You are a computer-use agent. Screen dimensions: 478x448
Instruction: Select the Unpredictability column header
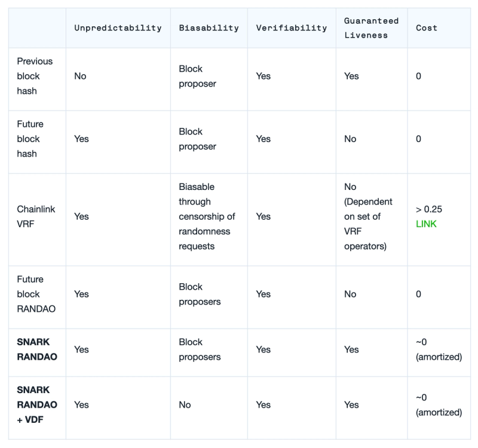(x=118, y=28)
